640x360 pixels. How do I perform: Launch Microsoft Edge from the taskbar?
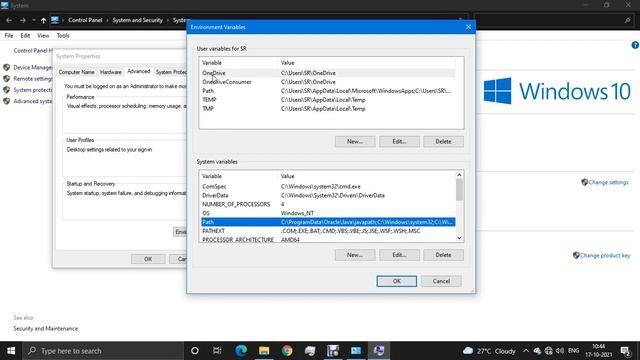[241, 351]
